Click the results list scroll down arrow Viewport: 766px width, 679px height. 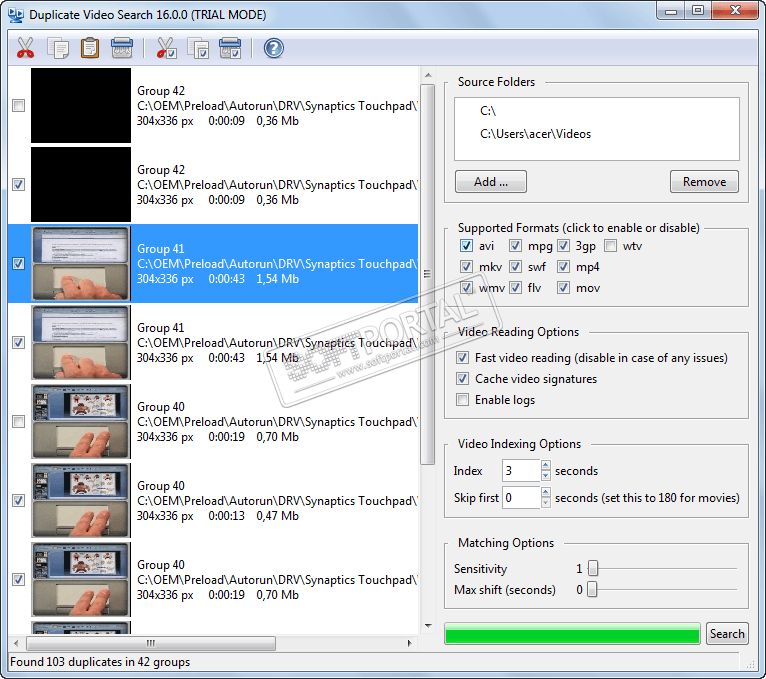(428, 626)
